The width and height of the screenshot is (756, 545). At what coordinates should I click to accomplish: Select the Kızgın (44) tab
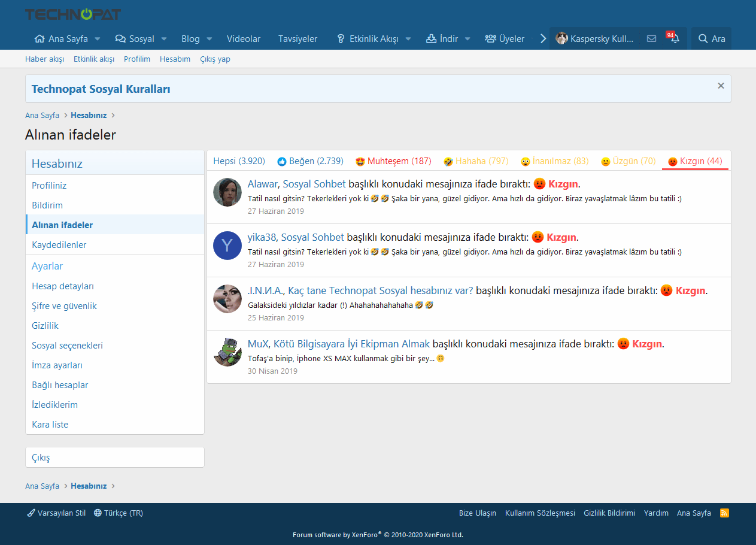pyautogui.click(x=695, y=161)
